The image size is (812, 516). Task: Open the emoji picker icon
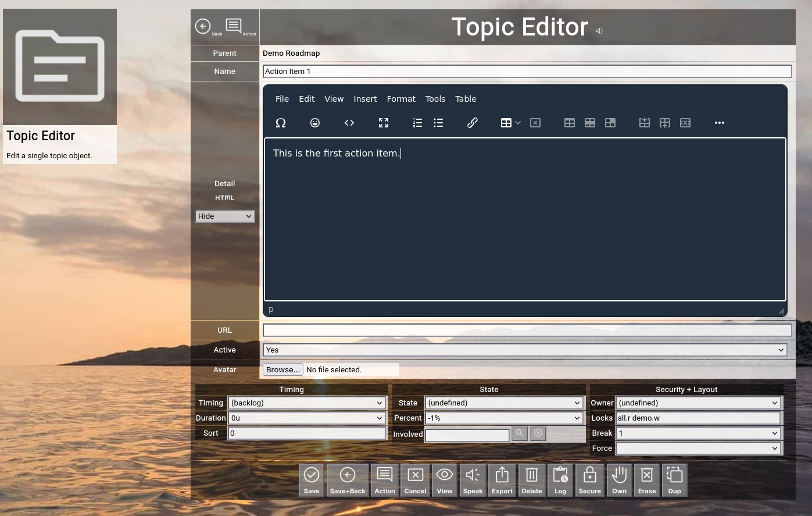click(315, 123)
